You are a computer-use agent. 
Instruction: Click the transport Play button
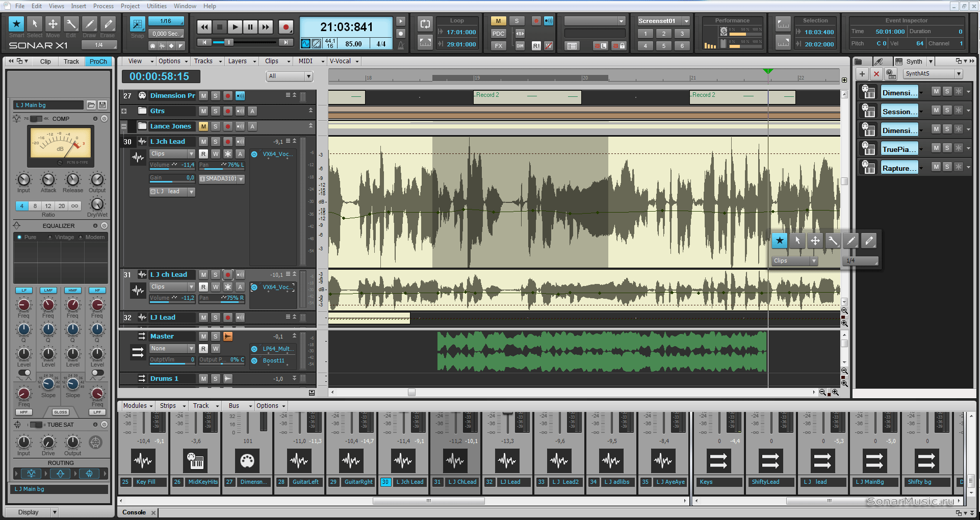[x=235, y=27]
